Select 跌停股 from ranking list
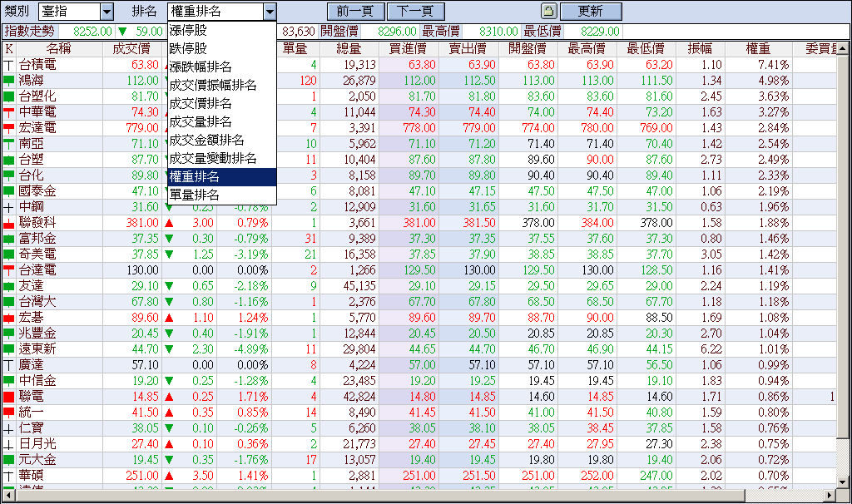The image size is (852, 504). click(222, 48)
